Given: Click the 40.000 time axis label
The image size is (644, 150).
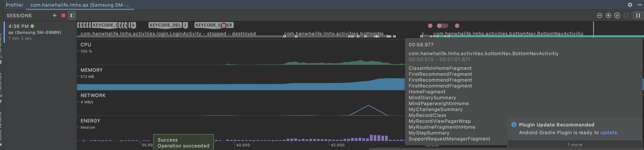Looking at the screenshot, I should coord(243,145).
